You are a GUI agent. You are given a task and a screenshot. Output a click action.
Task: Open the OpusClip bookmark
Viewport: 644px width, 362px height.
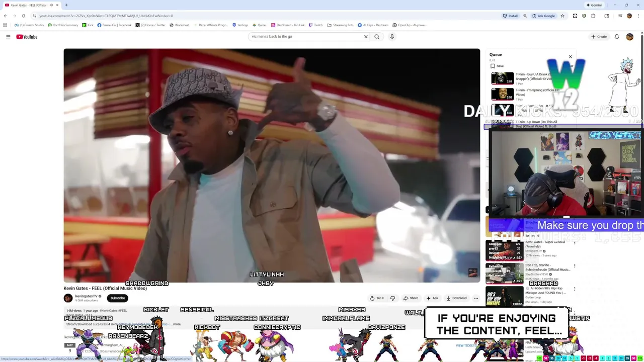pos(410,25)
